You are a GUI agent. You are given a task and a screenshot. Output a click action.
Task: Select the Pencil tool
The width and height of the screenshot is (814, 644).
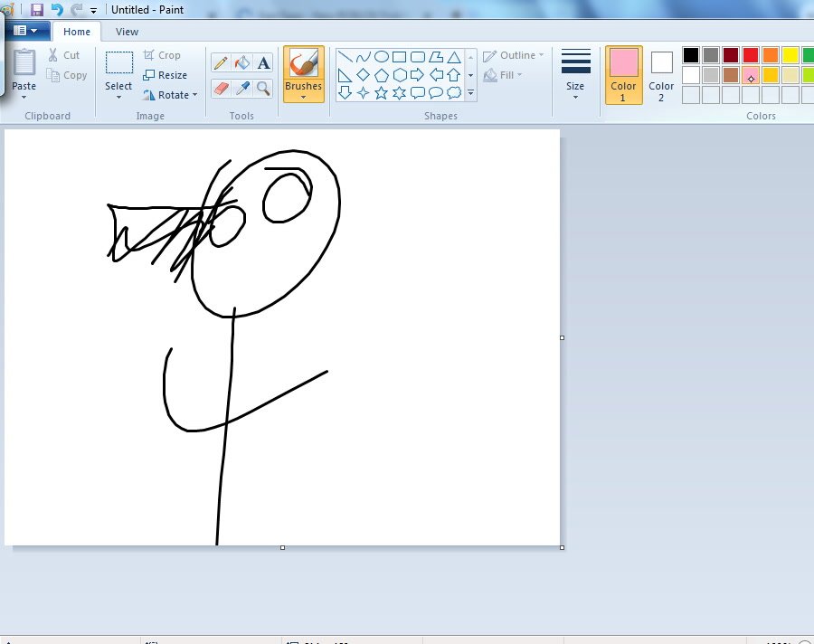pos(221,63)
